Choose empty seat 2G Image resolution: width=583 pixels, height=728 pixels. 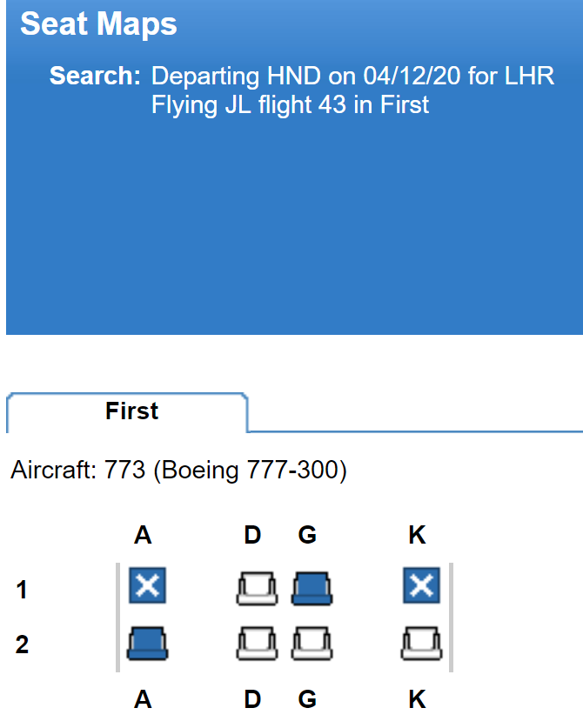point(312,643)
